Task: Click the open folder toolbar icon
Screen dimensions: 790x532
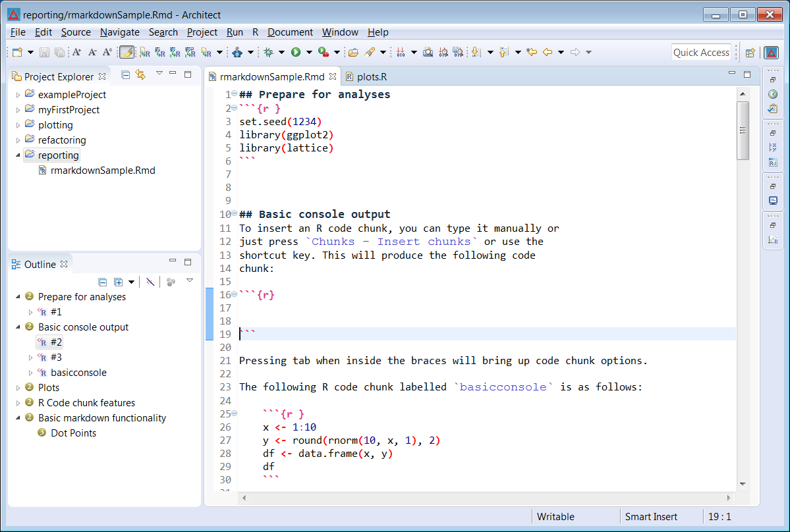Action: pos(353,53)
